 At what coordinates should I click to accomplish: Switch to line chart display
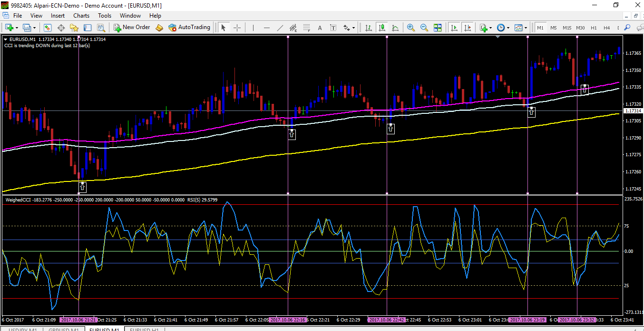click(395, 28)
